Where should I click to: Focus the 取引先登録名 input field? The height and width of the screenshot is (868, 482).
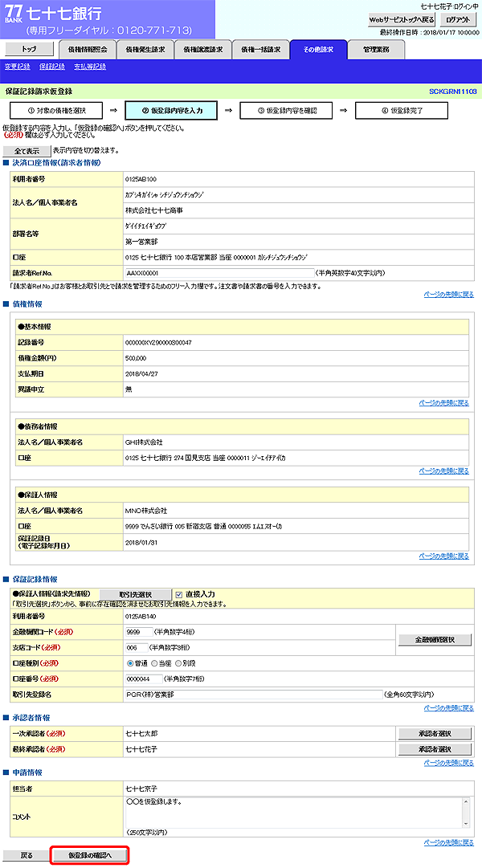pos(254,695)
